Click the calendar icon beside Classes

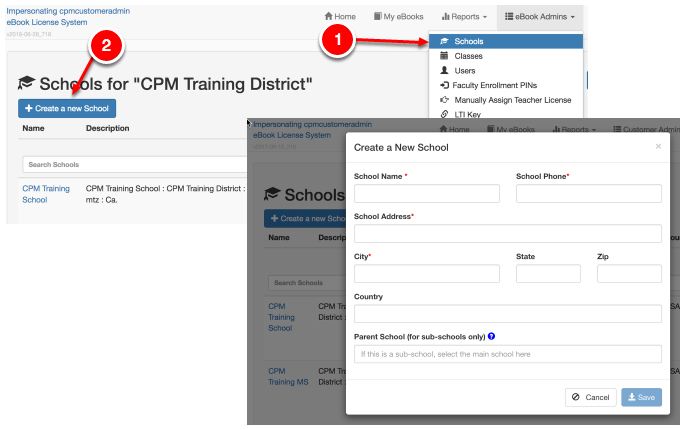point(444,55)
